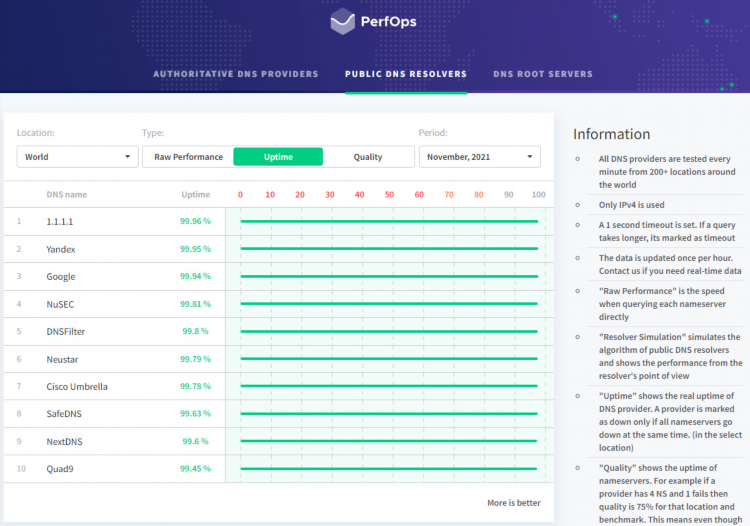This screenshot has height=526, width=750.
Task: Click the SafeDNS resolver name
Action: pos(64,414)
